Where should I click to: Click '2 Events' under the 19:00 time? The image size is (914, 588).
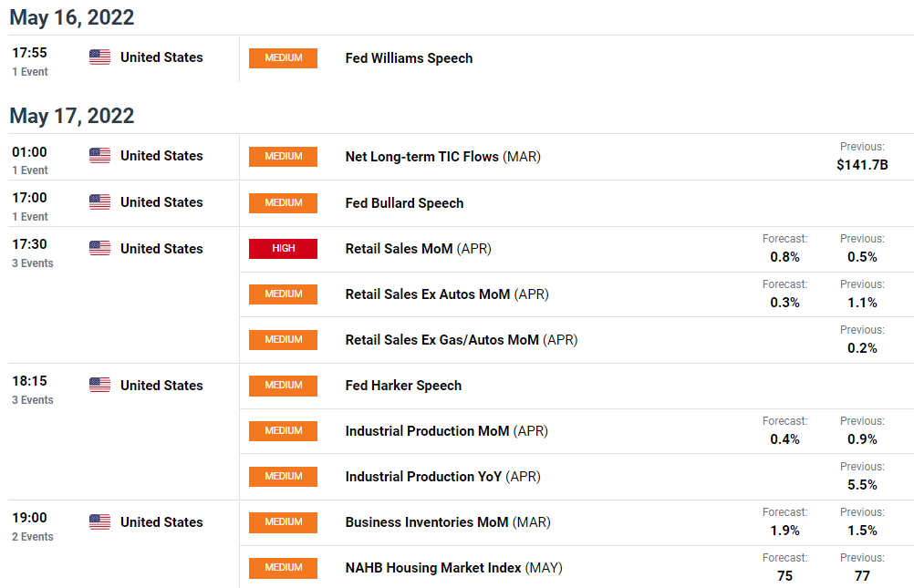(x=33, y=537)
